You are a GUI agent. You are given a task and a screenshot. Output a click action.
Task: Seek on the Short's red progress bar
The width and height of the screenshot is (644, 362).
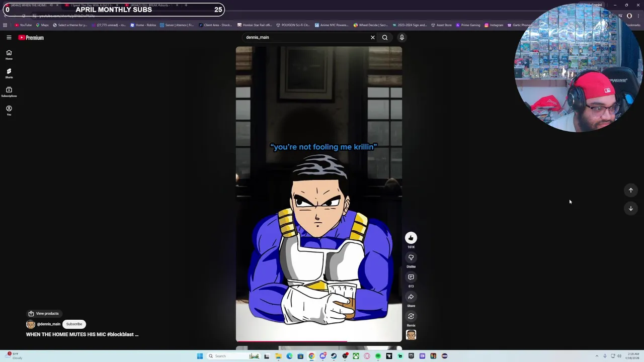pyautogui.click(x=319, y=341)
